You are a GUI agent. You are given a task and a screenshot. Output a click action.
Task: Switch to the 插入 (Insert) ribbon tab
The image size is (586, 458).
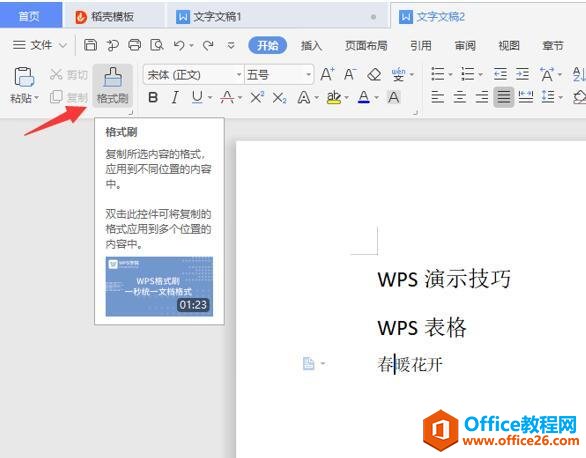tap(311, 46)
